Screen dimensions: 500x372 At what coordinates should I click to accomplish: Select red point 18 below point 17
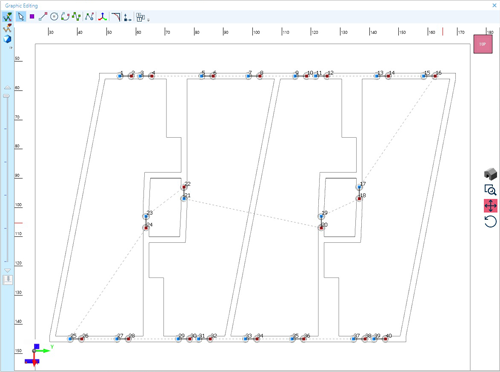point(359,199)
